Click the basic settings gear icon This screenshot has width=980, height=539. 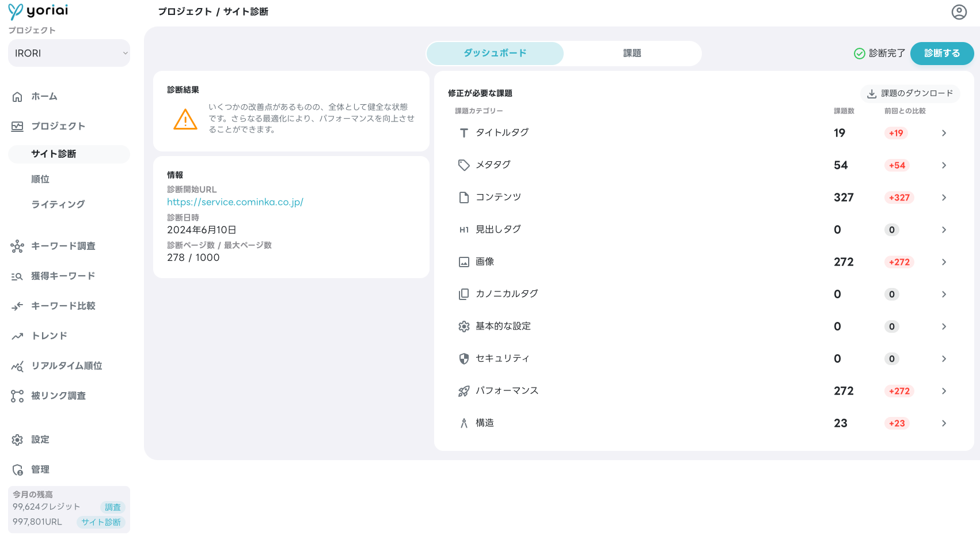464,327
